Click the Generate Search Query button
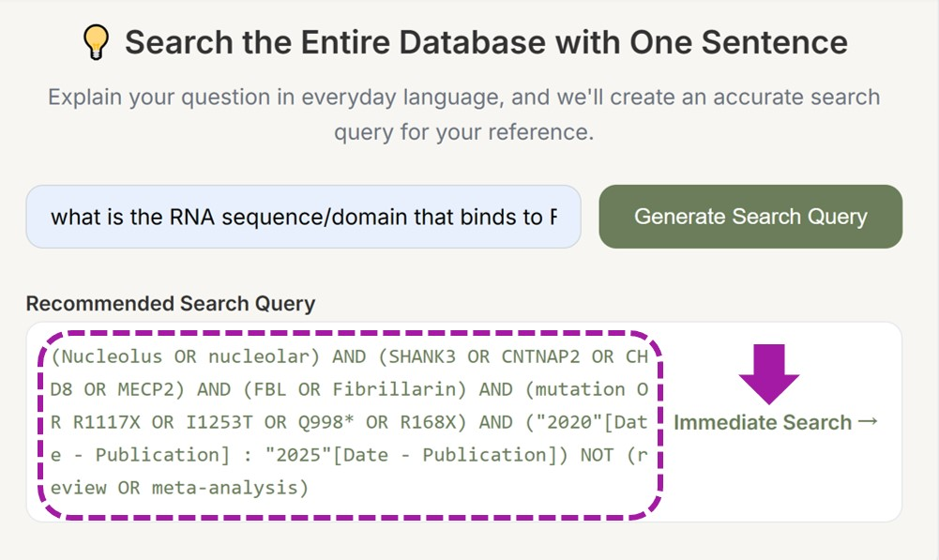This screenshot has width=939, height=560. click(x=750, y=217)
